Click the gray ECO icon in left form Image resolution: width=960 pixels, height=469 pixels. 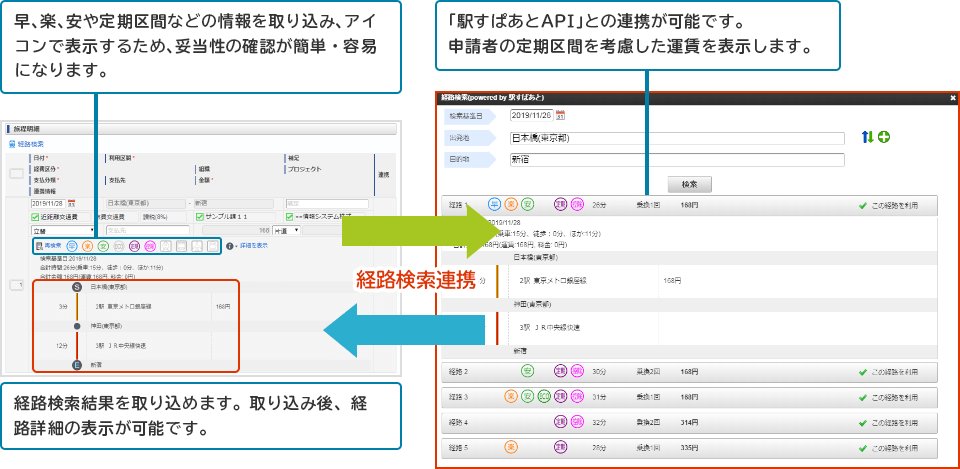click(119, 246)
